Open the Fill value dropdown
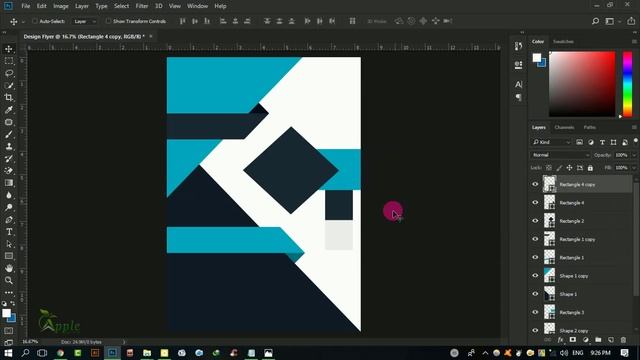Image resolution: width=640 pixels, height=360 pixels. click(634, 168)
